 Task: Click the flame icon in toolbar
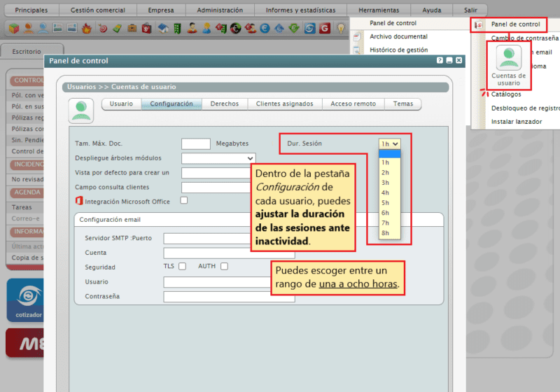click(87, 29)
